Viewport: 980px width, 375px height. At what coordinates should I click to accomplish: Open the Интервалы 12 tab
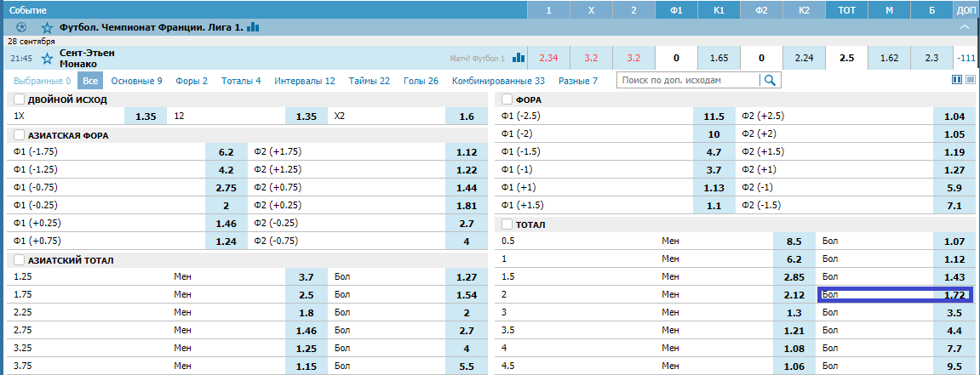pyautogui.click(x=305, y=81)
